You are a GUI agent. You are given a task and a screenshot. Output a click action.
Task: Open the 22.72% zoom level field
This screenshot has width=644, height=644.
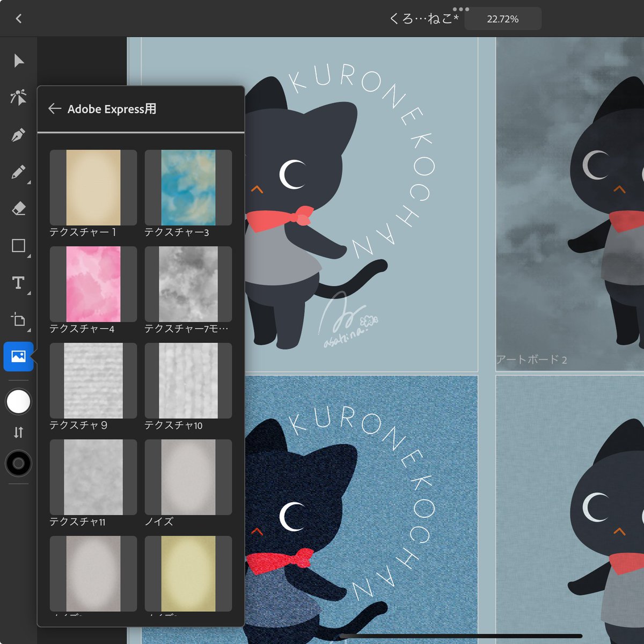pyautogui.click(x=503, y=19)
